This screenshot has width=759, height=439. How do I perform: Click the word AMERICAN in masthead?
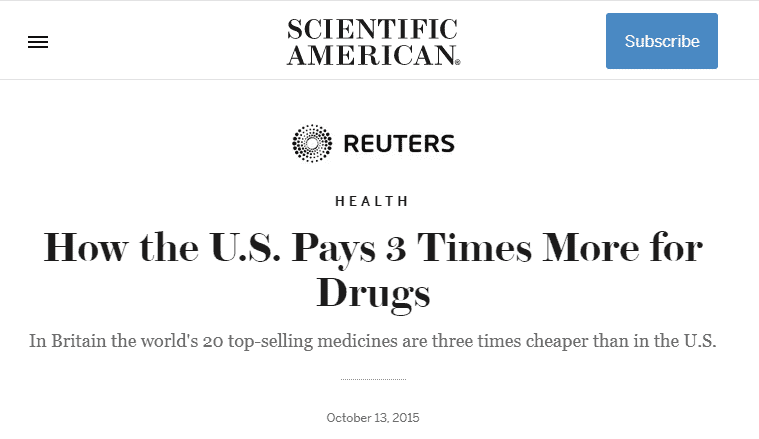[371, 54]
